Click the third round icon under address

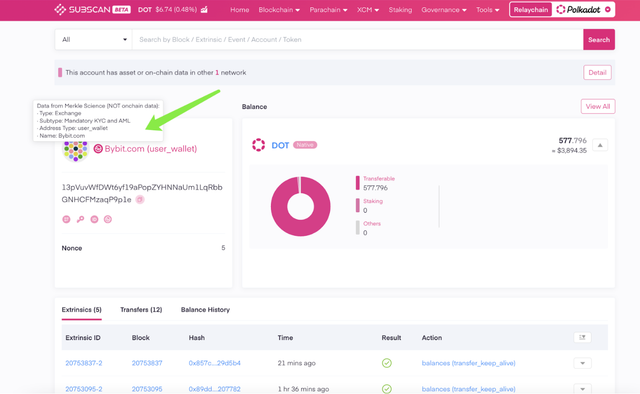[94, 219]
